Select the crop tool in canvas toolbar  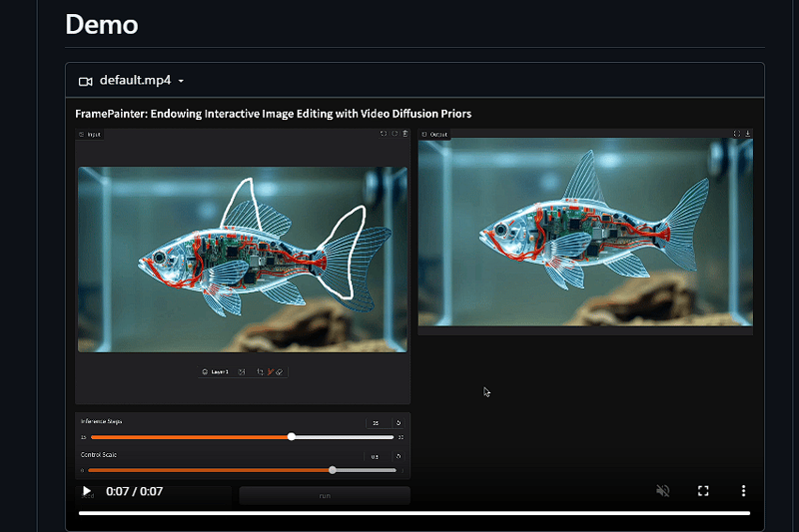pyautogui.click(x=260, y=372)
